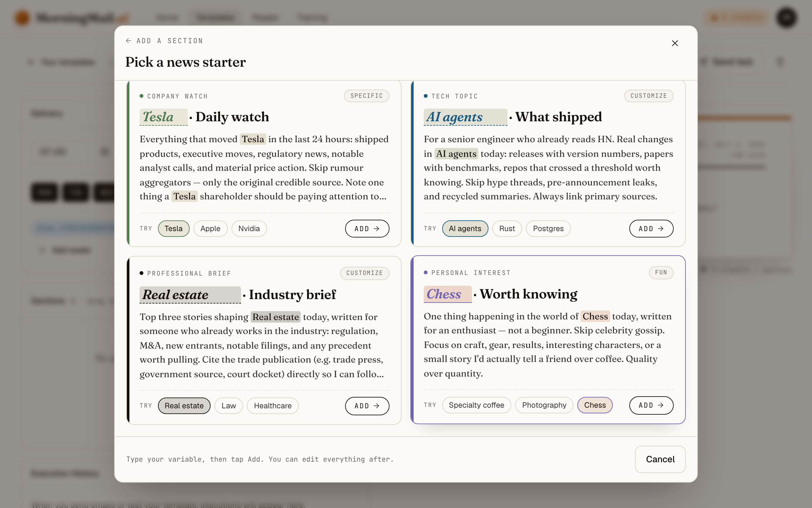
Task: Pick the Postgres suggestion chip
Action: pos(548,229)
